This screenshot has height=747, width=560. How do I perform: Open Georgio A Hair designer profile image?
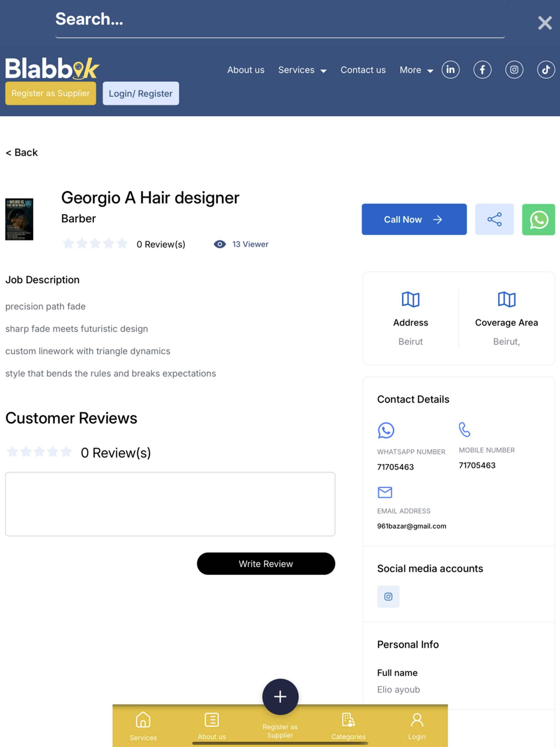click(19, 219)
